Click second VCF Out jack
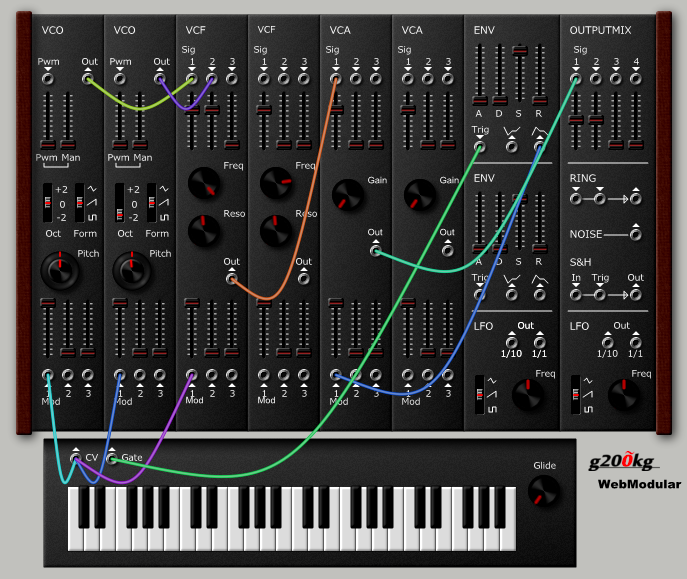This screenshot has height=579, width=687. click(x=304, y=278)
